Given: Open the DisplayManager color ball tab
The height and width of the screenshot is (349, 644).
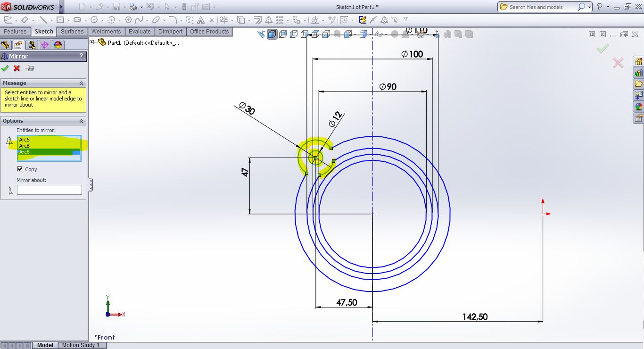Looking at the screenshot, I should pyautogui.click(x=58, y=45).
